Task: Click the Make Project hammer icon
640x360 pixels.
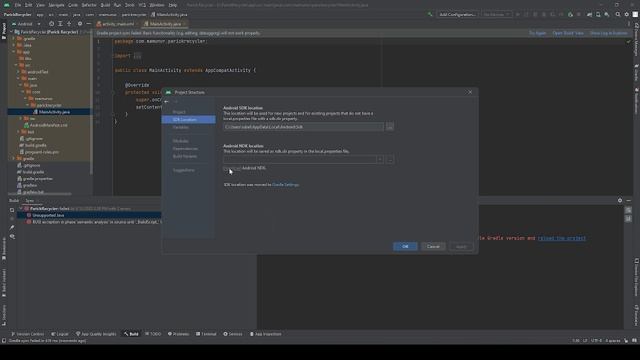Action: point(430,15)
